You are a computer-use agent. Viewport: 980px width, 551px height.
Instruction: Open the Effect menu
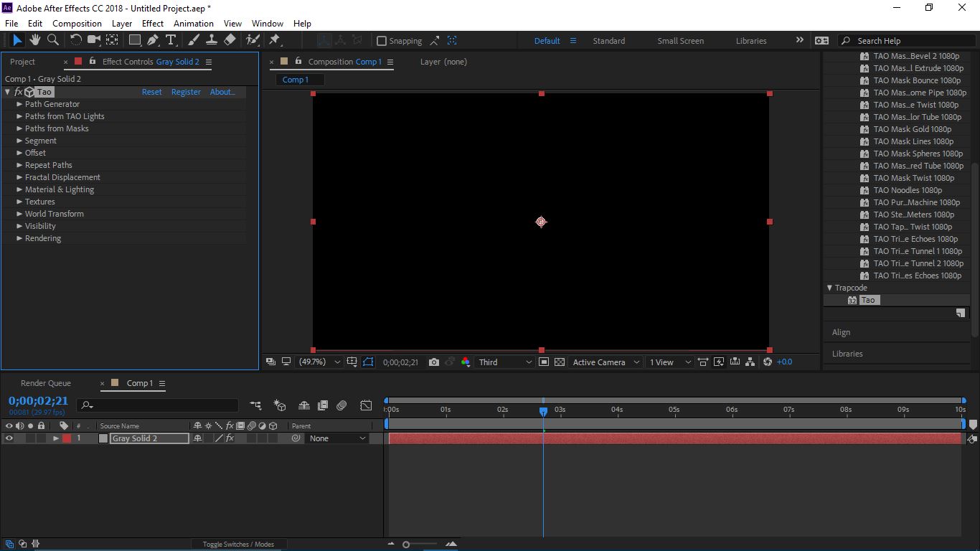[x=153, y=23]
